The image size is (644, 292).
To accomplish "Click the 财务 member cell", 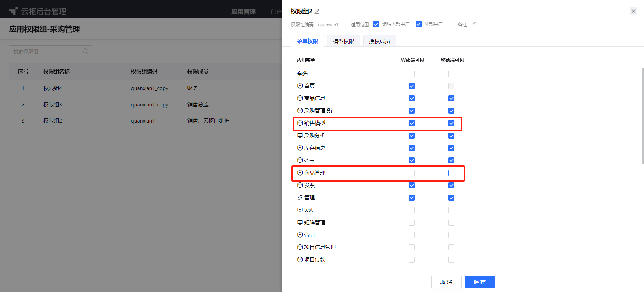I will [x=193, y=88].
